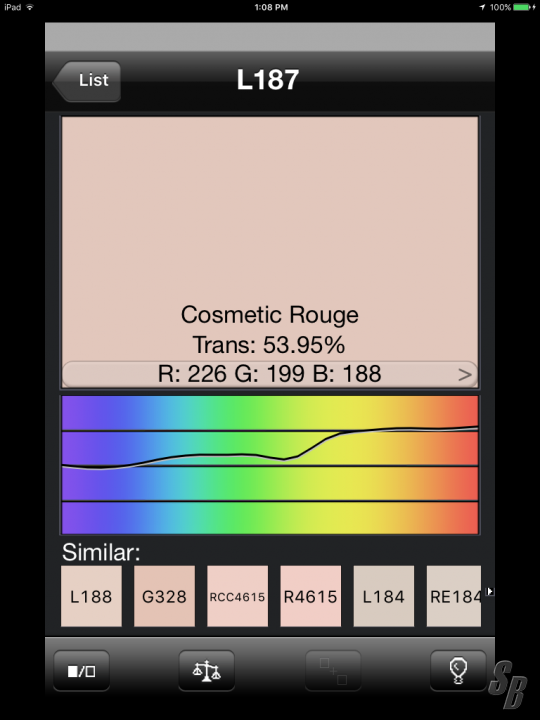Select similar color swatch L188
The image size is (540, 720).
pyautogui.click(x=91, y=596)
